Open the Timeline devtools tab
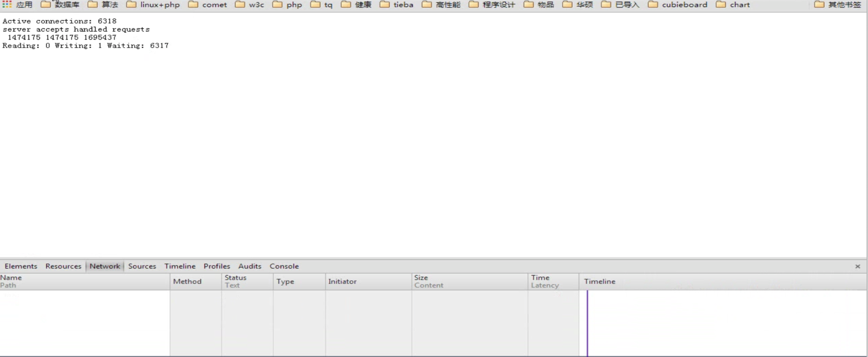The height and width of the screenshot is (357, 868). [180, 266]
